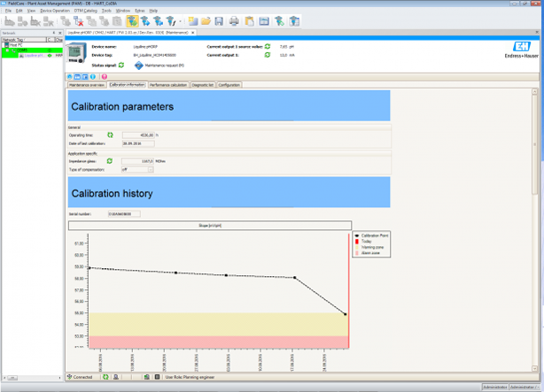Switch to Maintenance overview tab

point(87,85)
